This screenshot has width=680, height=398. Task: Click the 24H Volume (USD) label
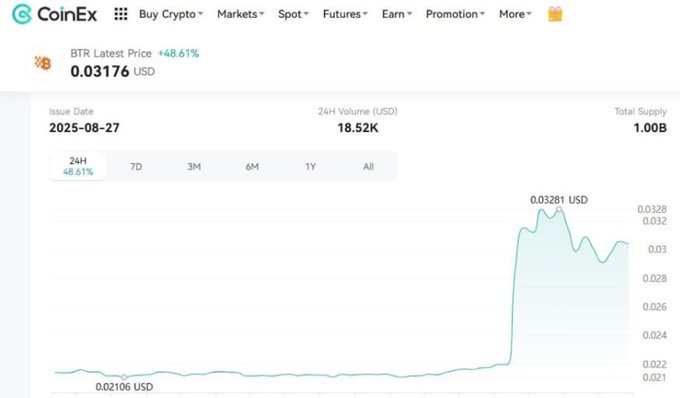point(358,111)
